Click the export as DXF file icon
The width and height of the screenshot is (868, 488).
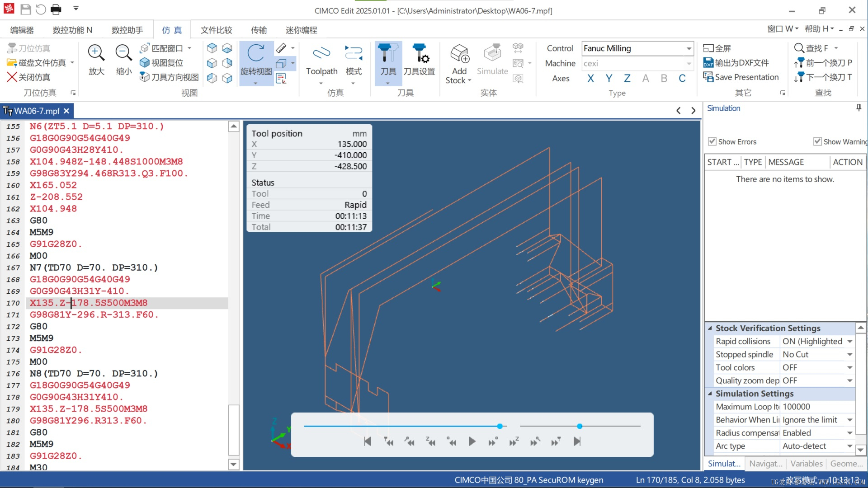click(x=708, y=63)
